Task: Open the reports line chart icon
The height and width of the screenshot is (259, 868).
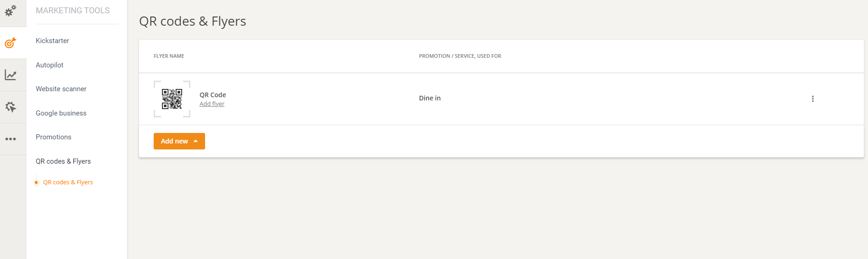Action: coord(11,75)
